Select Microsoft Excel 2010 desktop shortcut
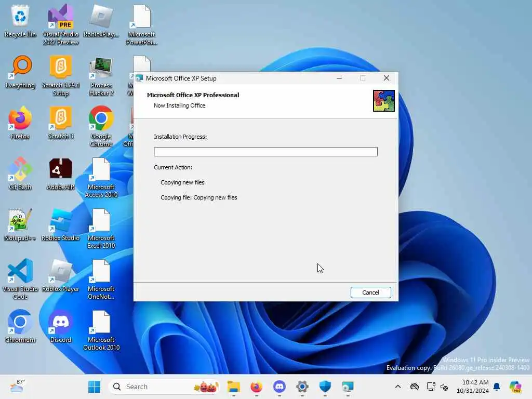The width and height of the screenshot is (532, 399). tap(101, 228)
